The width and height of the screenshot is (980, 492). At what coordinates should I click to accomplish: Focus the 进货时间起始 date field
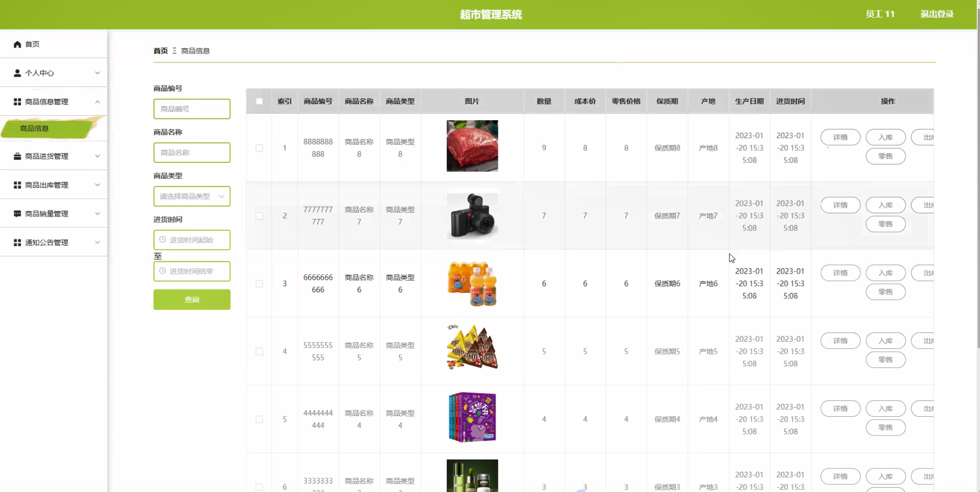(x=192, y=240)
